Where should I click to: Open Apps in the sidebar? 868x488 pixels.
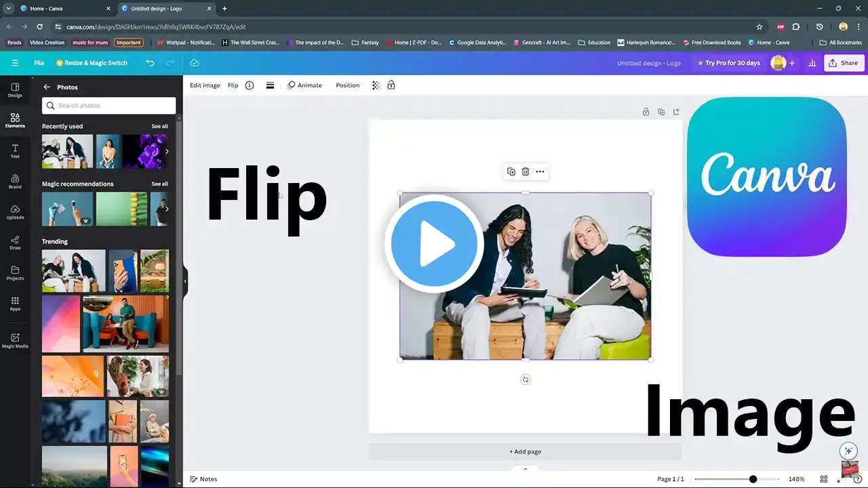click(x=15, y=304)
